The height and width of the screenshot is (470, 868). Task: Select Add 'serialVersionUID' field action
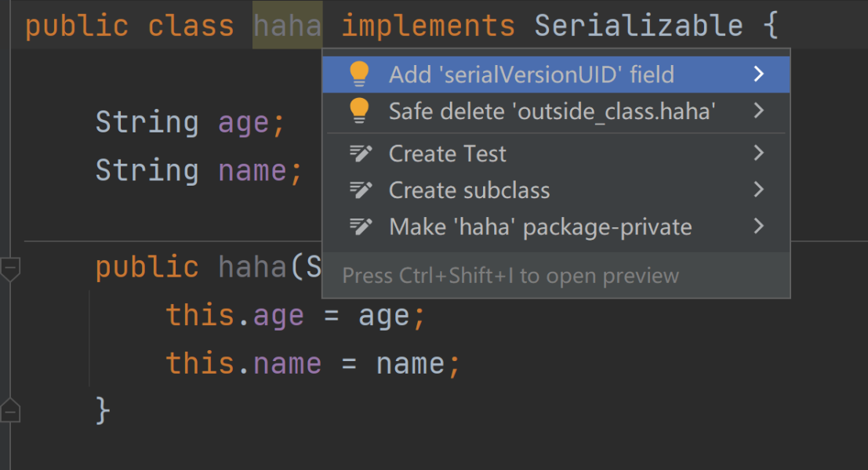tap(531, 74)
